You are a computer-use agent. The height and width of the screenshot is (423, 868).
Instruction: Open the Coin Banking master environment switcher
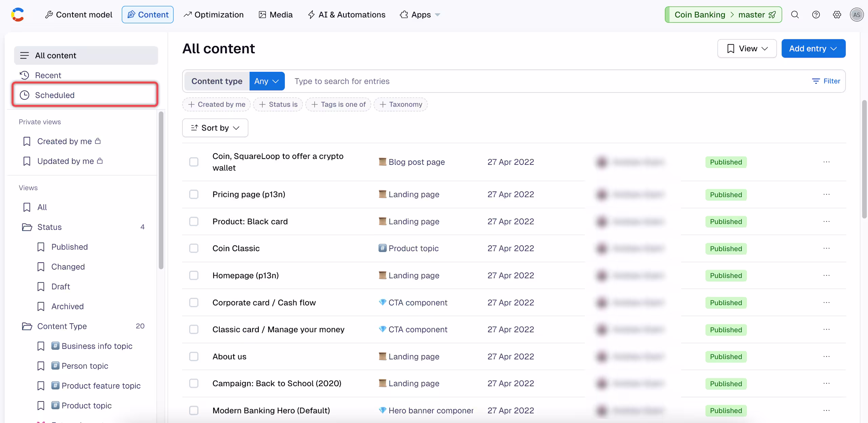(723, 15)
